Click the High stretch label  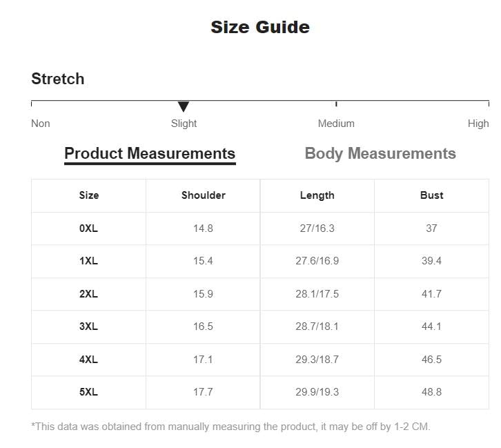pyautogui.click(x=478, y=124)
